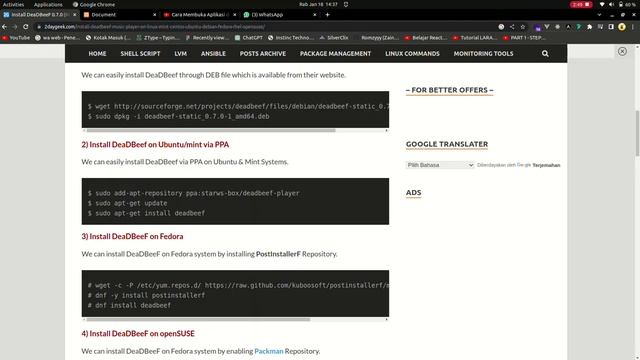
Task: Open the yellow profile avatar
Action: pyautogui.click(x=622, y=27)
